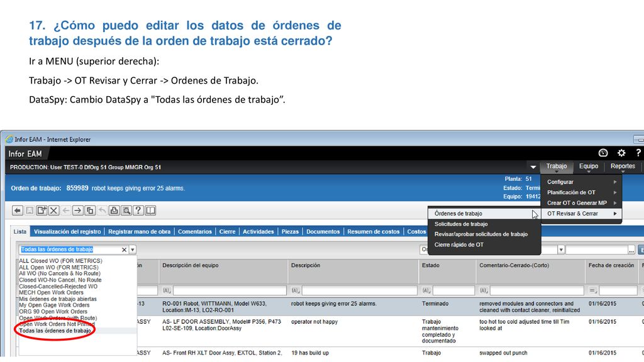Choose Órdenes de trabajo from submenu
This screenshot has width=644, height=362.
pyautogui.click(x=484, y=214)
